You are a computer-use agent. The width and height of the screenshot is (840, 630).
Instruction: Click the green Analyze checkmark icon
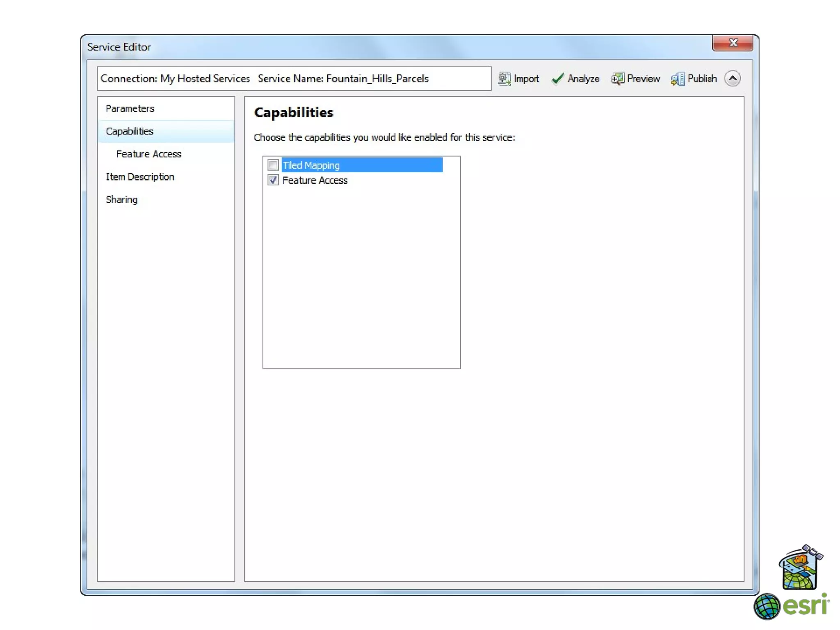557,78
